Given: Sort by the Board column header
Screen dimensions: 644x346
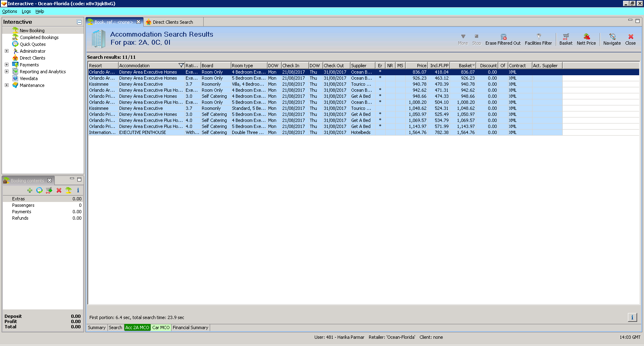Looking at the screenshot, I should (216, 66).
